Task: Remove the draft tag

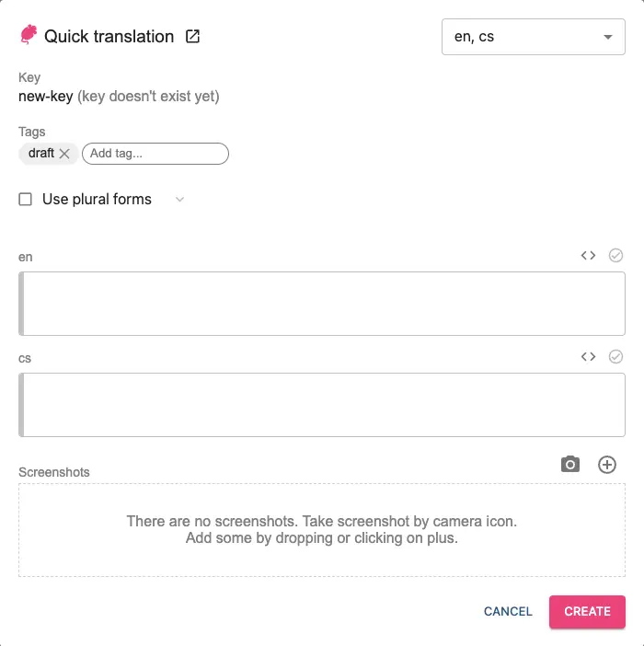Action: pyautogui.click(x=64, y=154)
